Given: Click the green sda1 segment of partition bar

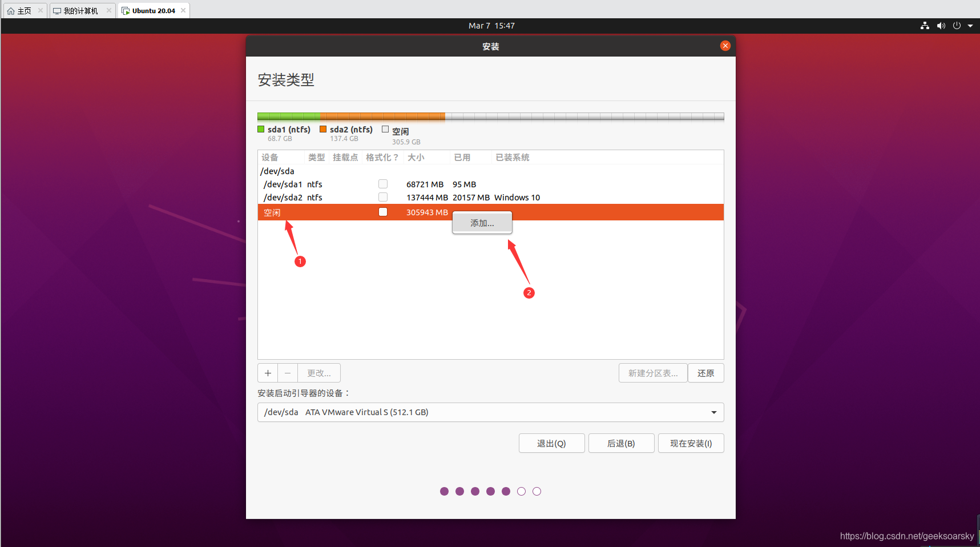Looking at the screenshot, I should [x=289, y=116].
